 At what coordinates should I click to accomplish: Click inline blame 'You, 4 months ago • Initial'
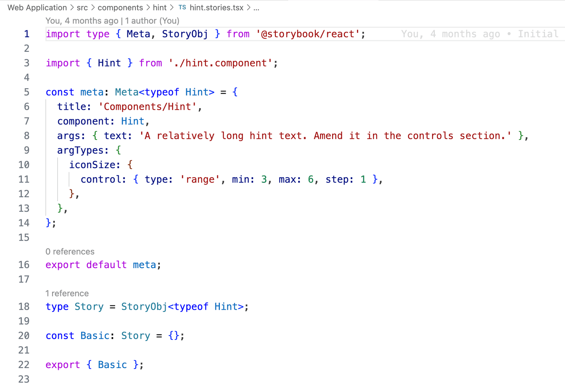[x=480, y=34]
